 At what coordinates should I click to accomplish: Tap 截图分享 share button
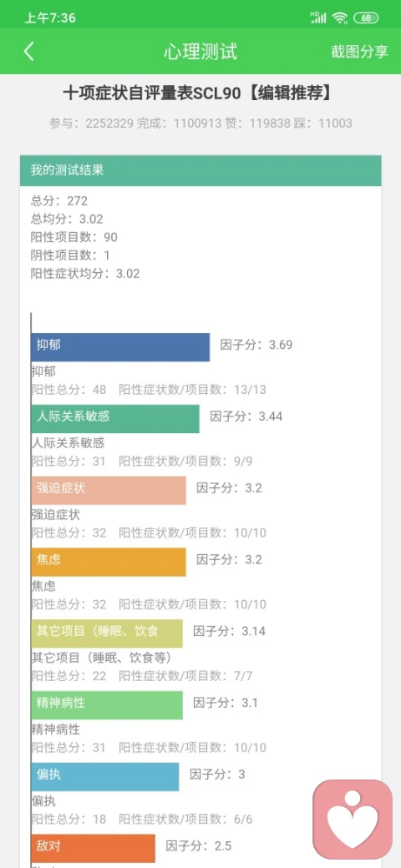coord(359,52)
